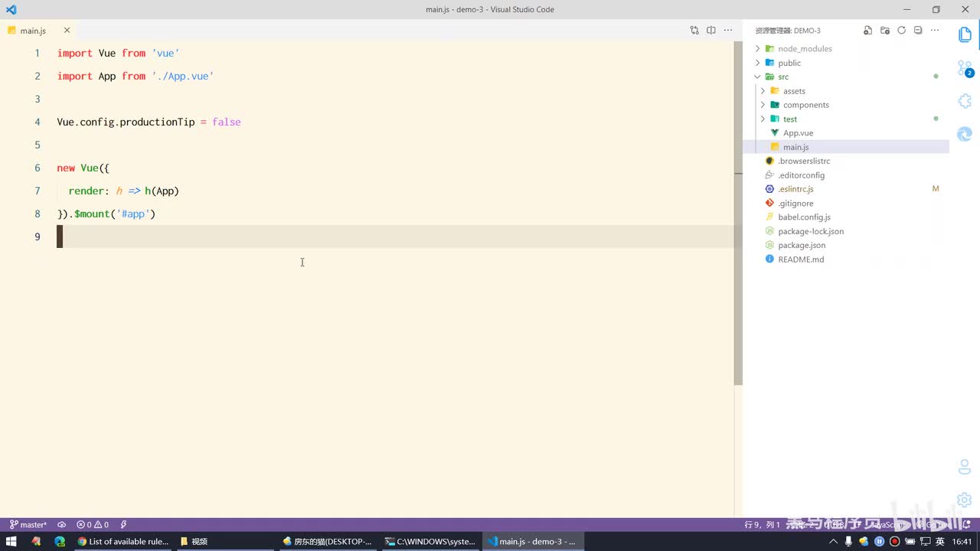The height and width of the screenshot is (551, 980).
Task: Open the Windows Start menu
Action: (x=11, y=541)
